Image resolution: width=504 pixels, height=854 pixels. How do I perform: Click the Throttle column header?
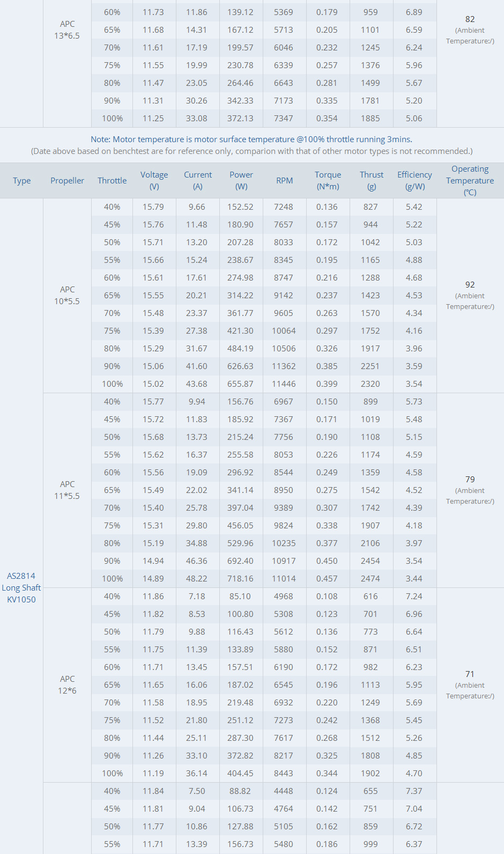tap(112, 181)
